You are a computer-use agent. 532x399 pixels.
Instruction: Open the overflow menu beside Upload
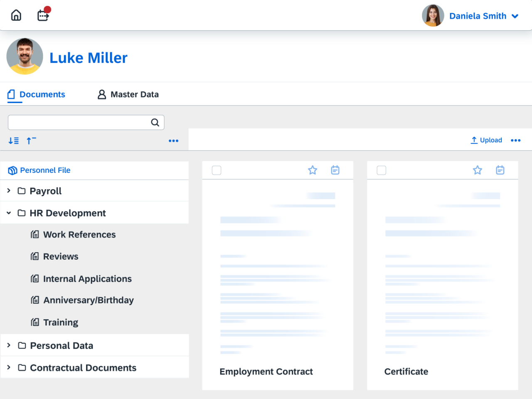515,140
